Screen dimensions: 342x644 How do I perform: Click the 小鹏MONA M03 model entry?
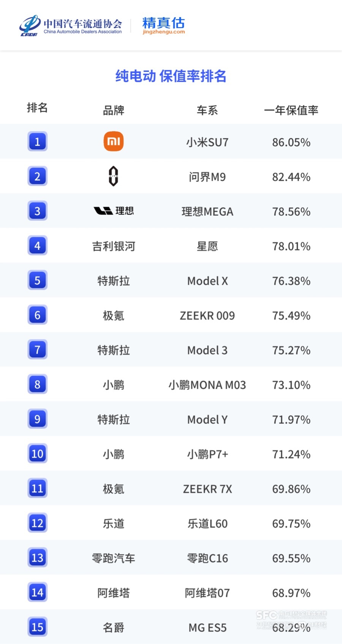point(207,385)
